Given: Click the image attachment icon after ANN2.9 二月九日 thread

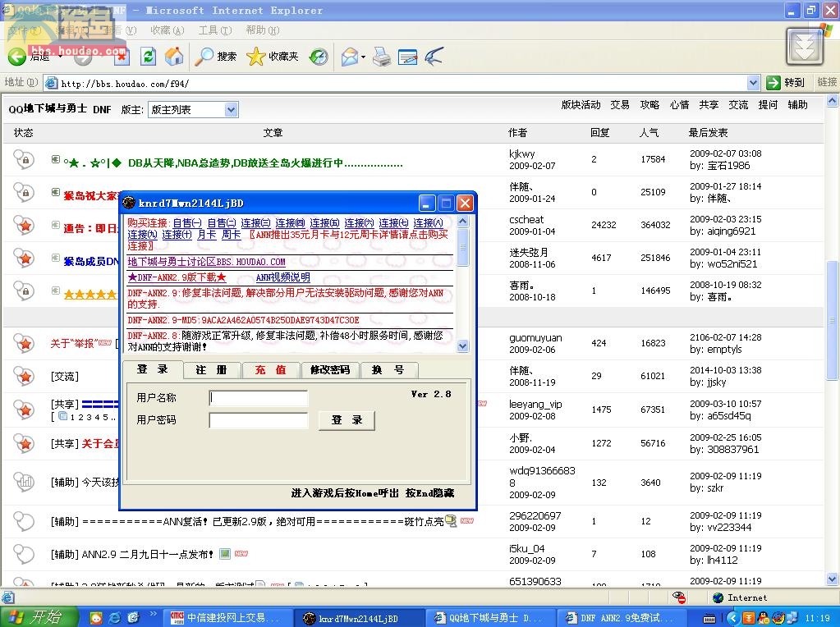Looking at the screenshot, I should coord(225,554).
